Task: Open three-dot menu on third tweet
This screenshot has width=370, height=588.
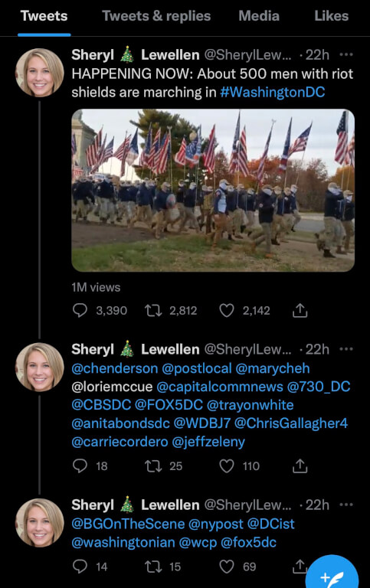Action: coord(346,505)
